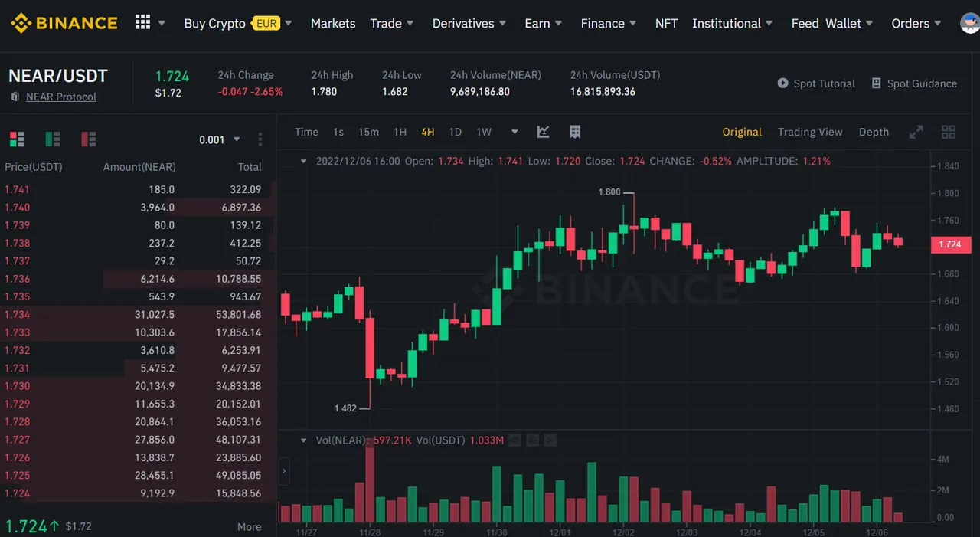
Task: Expand the Wallet menu
Action: pyautogui.click(x=850, y=23)
